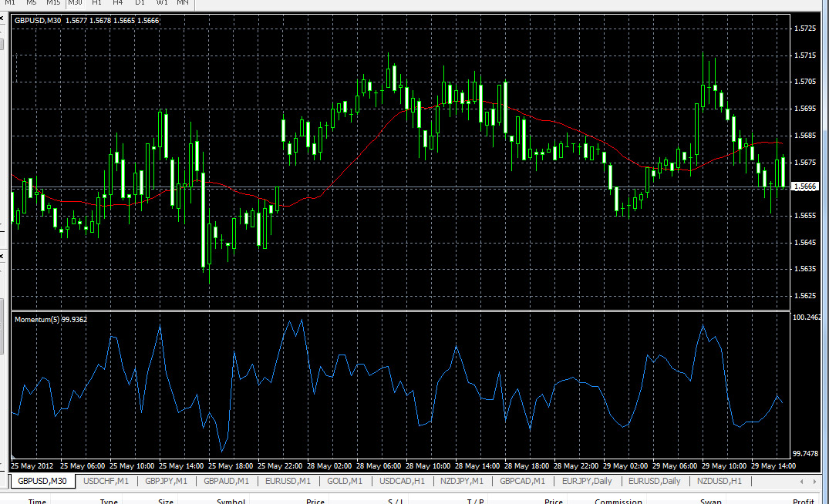Click the 1.5666 current price marker
This screenshot has height=504, width=829.
[x=804, y=186]
